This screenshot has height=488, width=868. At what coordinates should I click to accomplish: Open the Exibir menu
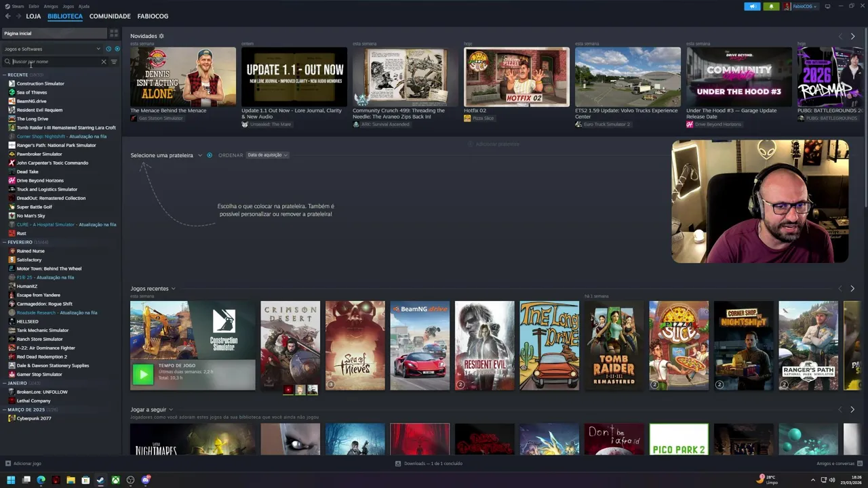34,6
